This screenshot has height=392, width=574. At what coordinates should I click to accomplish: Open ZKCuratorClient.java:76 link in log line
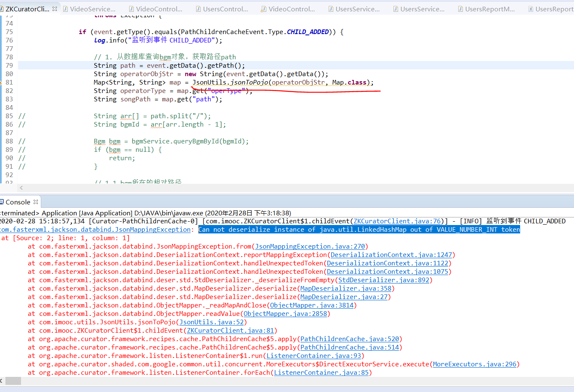click(x=397, y=221)
